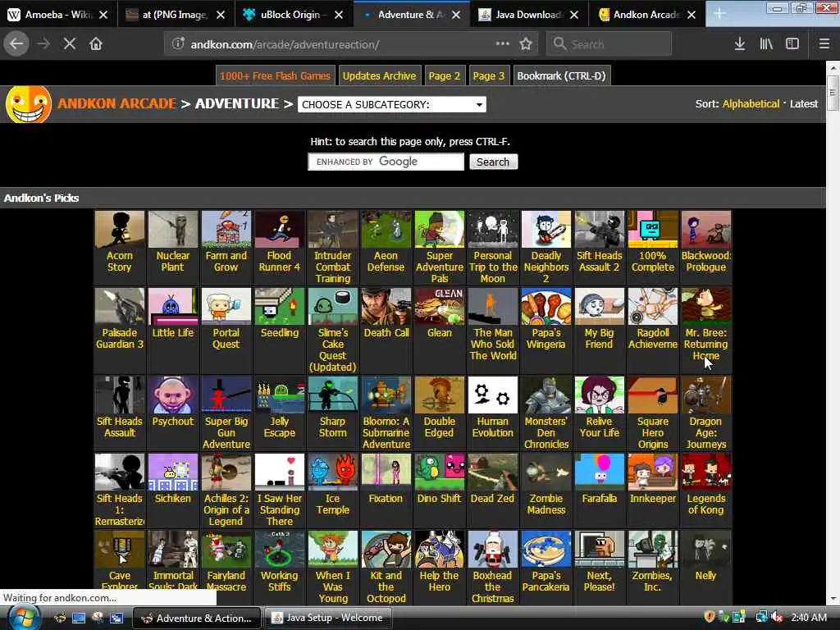This screenshot has width=840, height=630.
Task: Stop loading the page with the X button
Action: pos(70,44)
